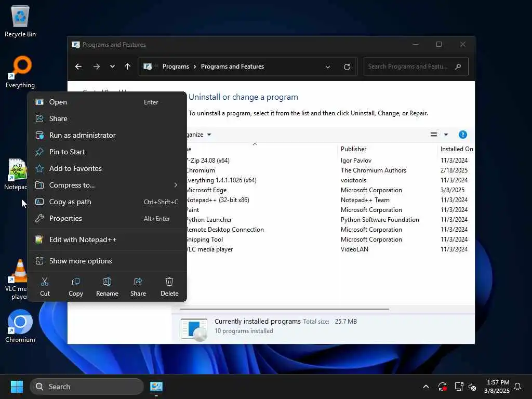Choose Share entry in context menu
Image resolution: width=532 pixels, height=399 pixels.
[107, 119]
